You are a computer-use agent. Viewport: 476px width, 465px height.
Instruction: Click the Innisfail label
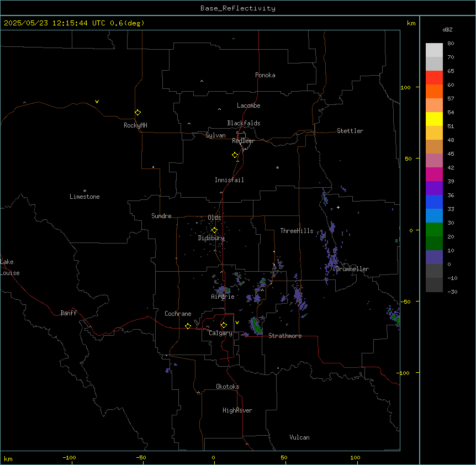point(229,180)
